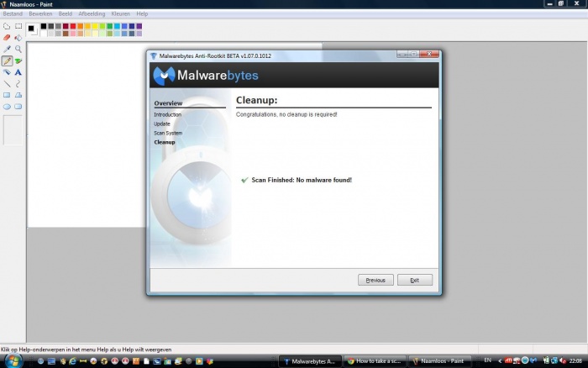Image resolution: width=588 pixels, height=368 pixels.
Task: Click the network icon in system tray
Action: [554, 361]
